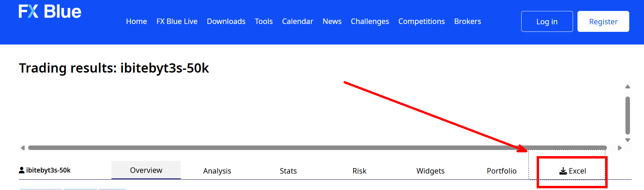This screenshot has width=644, height=190.
Task: Open the Tools menu item
Action: [x=264, y=22]
